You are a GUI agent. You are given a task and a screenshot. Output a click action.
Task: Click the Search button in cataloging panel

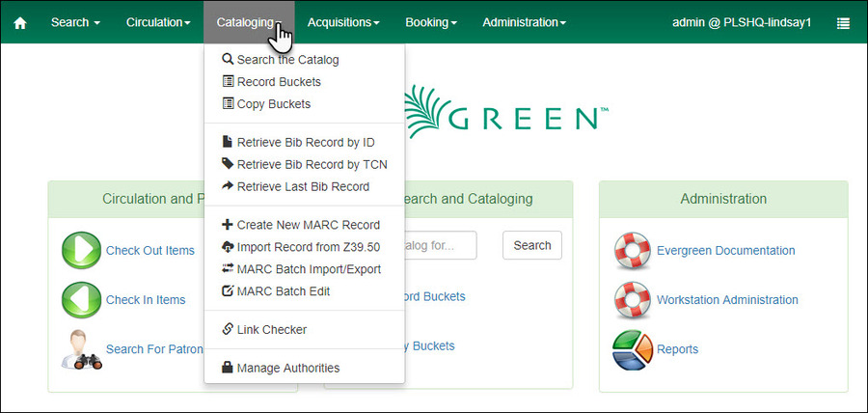tap(532, 245)
